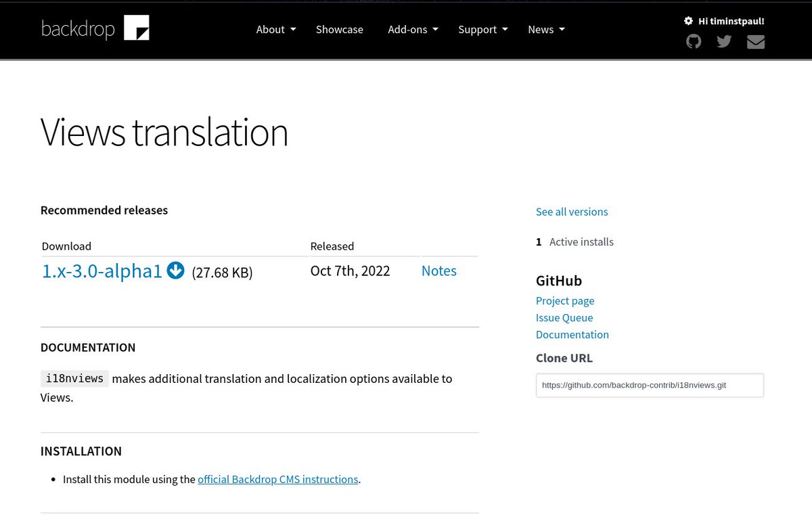Click the (27.68 KB) file size text
The image size is (812, 527).
point(222,273)
